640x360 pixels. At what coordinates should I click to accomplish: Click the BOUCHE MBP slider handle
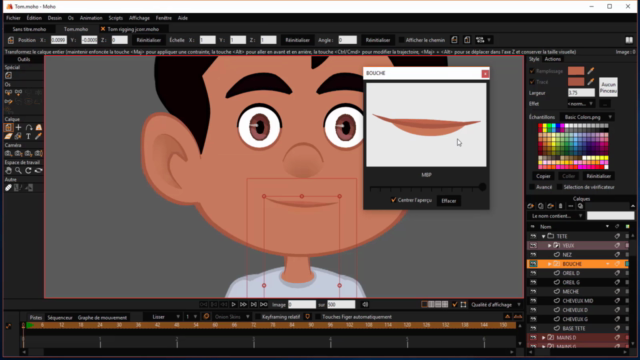(x=482, y=187)
